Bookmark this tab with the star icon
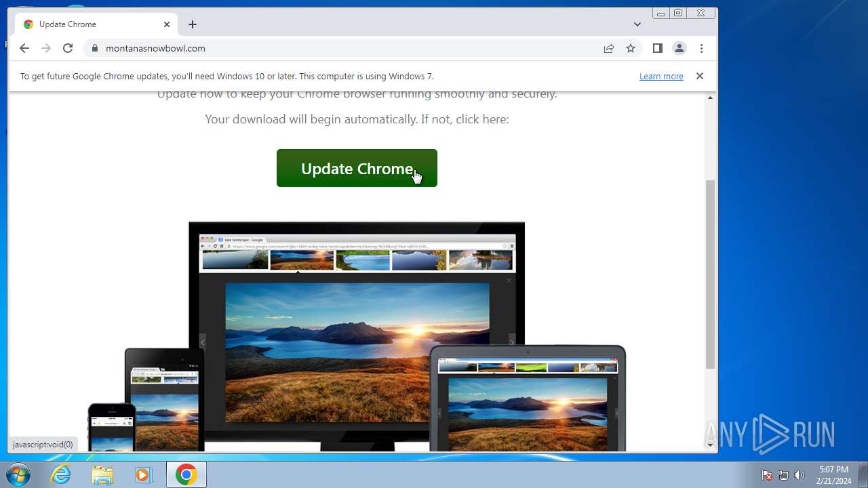This screenshot has width=868, height=488. 631,48
